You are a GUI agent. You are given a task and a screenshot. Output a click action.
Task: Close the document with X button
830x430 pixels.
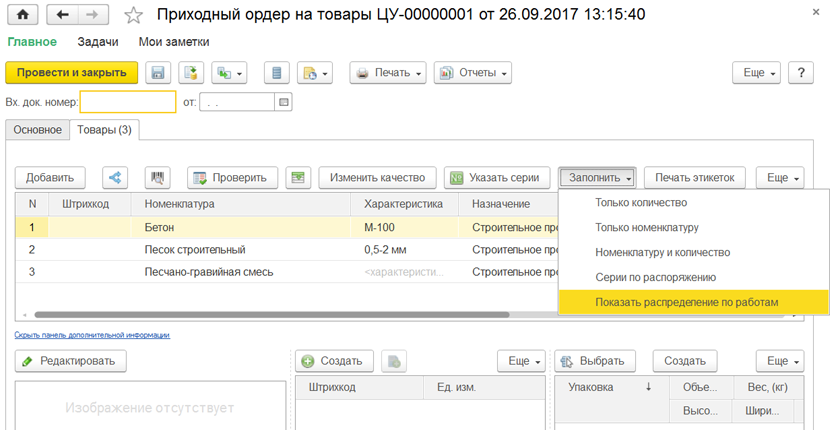[x=814, y=11]
